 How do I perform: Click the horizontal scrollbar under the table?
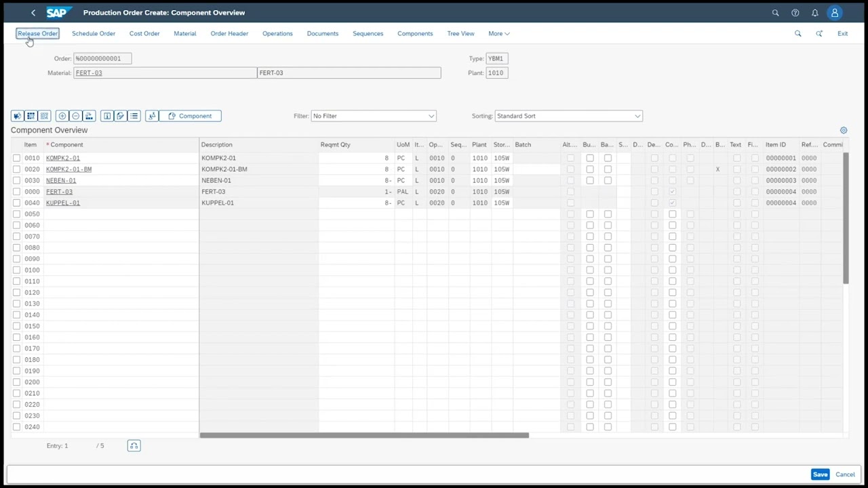(364, 435)
